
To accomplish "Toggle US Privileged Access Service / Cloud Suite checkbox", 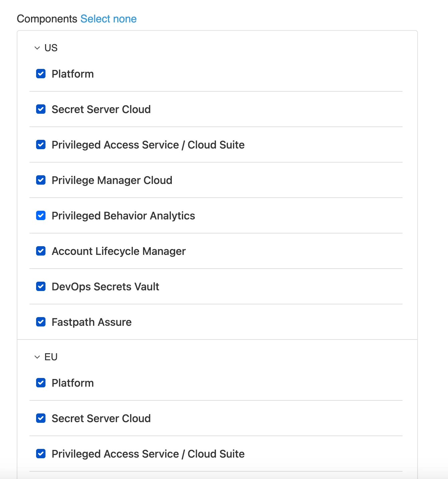I will pos(41,145).
